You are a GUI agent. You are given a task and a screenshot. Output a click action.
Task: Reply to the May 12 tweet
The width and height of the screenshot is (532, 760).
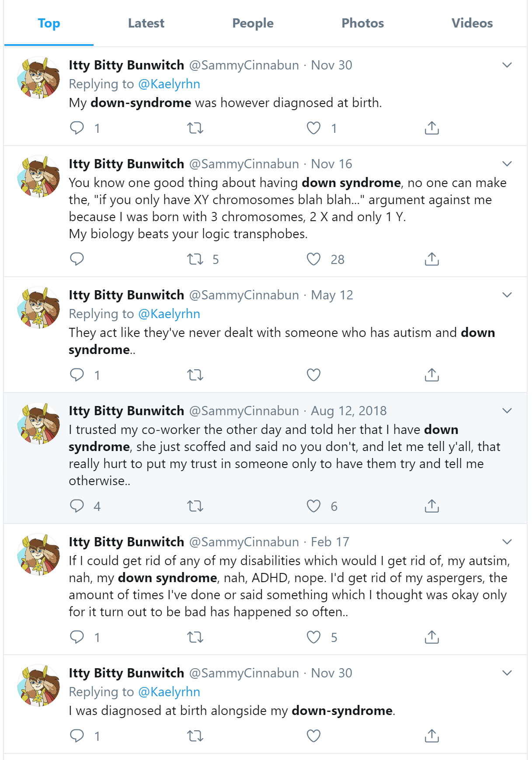[77, 375]
